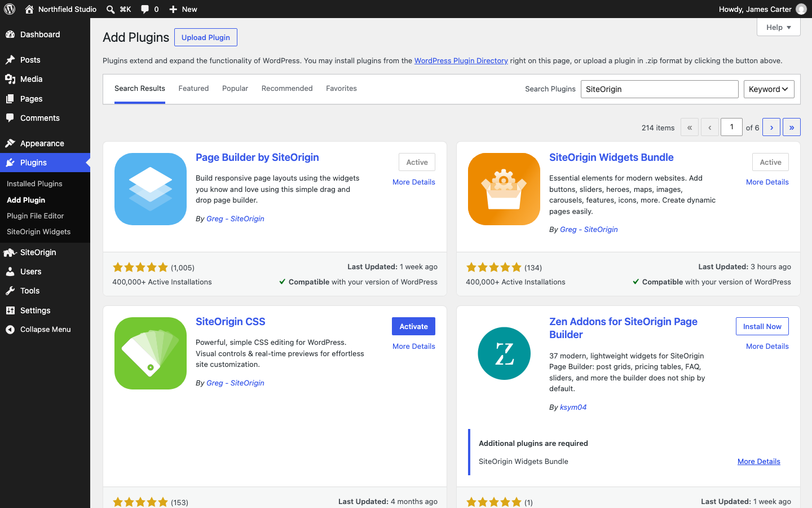The image size is (812, 508).
Task: Open Pages in sidebar
Action: pyautogui.click(x=45, y=99)
